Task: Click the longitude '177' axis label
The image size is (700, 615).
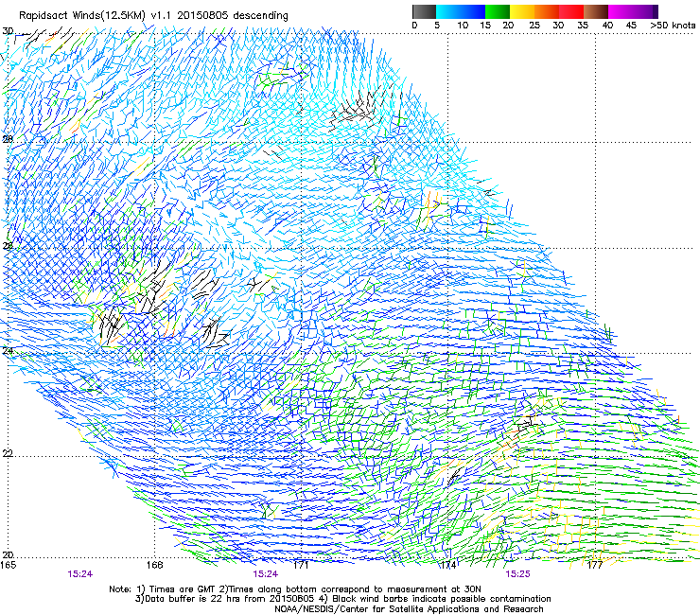Action: point(595,565)
